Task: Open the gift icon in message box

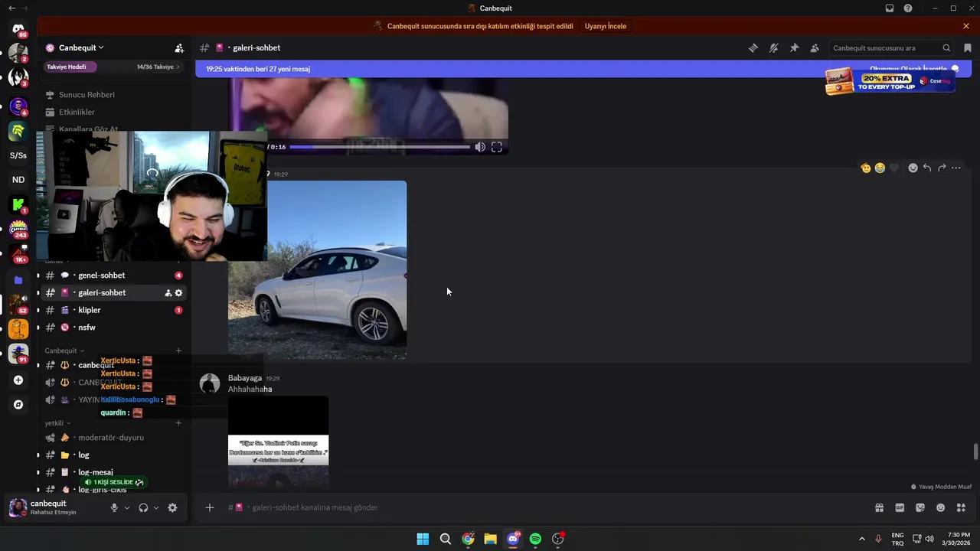Action: pos(880,507)
